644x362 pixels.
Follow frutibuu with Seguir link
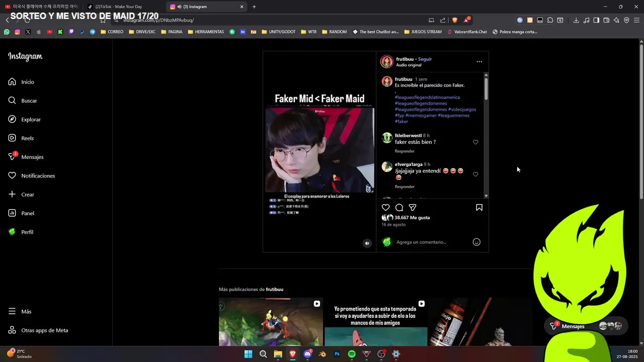pyautogui.click(x=425, y=59)
